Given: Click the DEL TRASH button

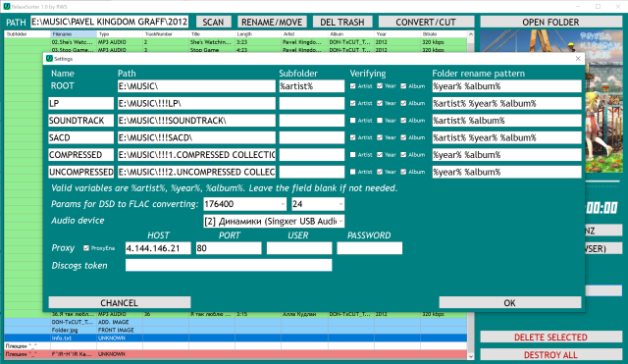Looking at the screenshot, I should tap(342, 22).
